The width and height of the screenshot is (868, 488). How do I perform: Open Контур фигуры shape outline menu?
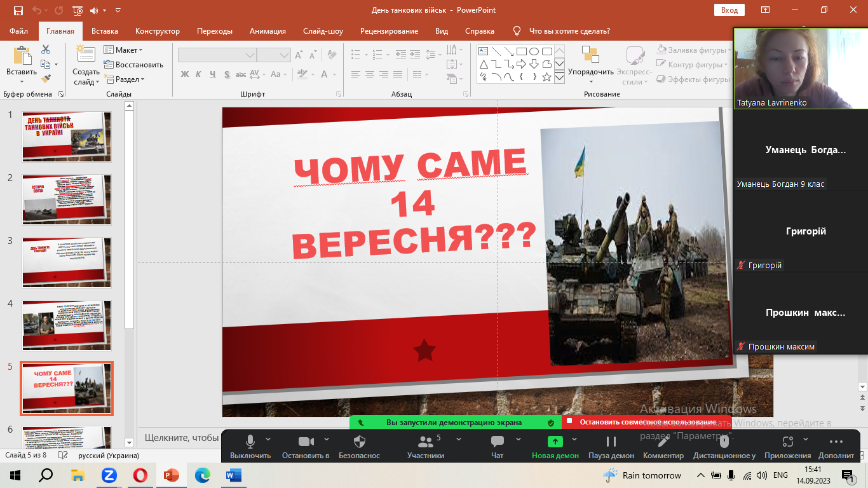[x=693, y=65]
